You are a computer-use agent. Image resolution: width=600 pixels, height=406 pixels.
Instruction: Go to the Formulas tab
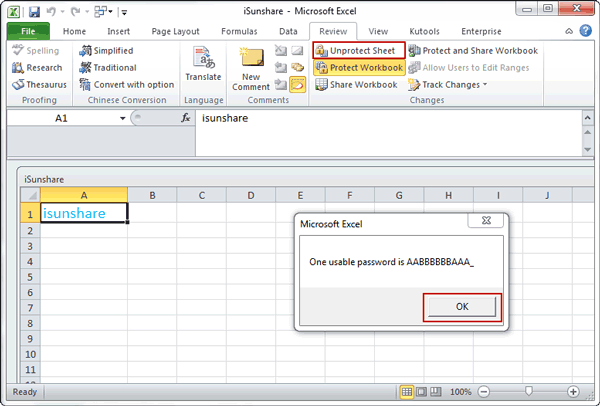click(x=239, y=31)
